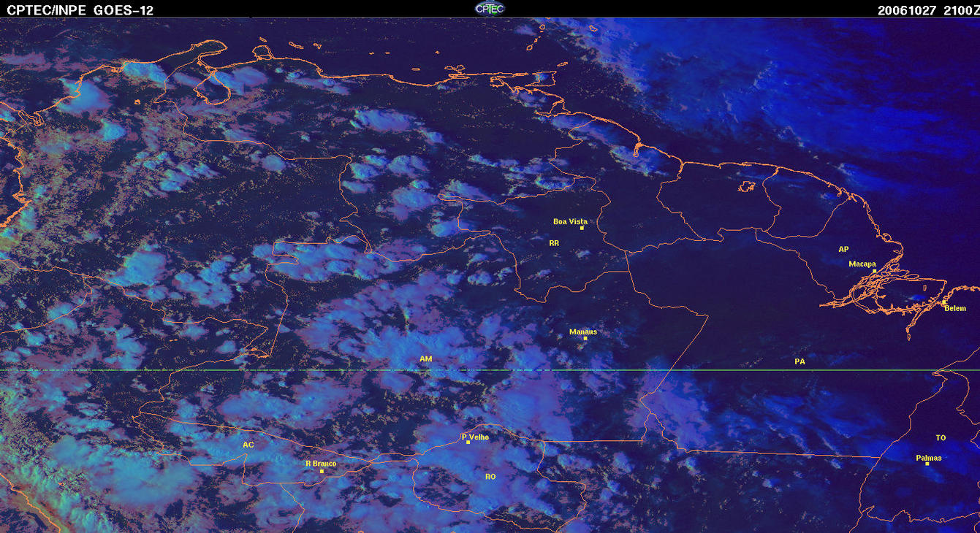The image size is (980, 533).
Task: Click the yellow R Branco city marker
Action: tap(322, 471)
